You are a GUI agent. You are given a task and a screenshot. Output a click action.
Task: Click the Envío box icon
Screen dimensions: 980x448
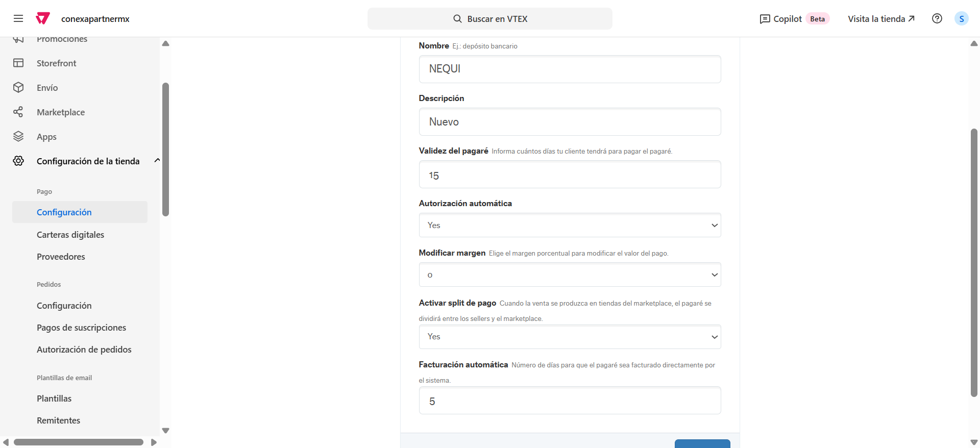coord(18,88)
